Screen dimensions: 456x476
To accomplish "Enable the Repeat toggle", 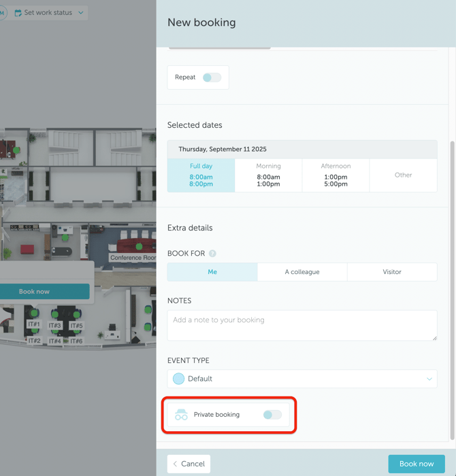I will tap(212, 78).
